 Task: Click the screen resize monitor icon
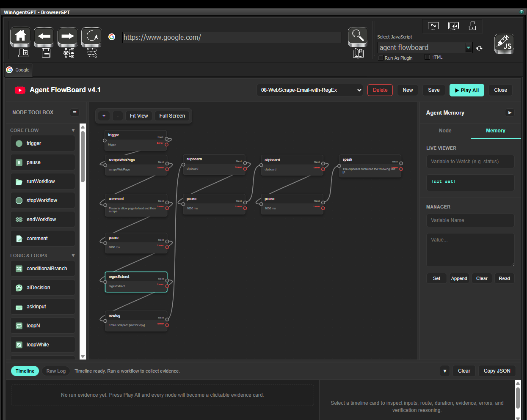433,26
